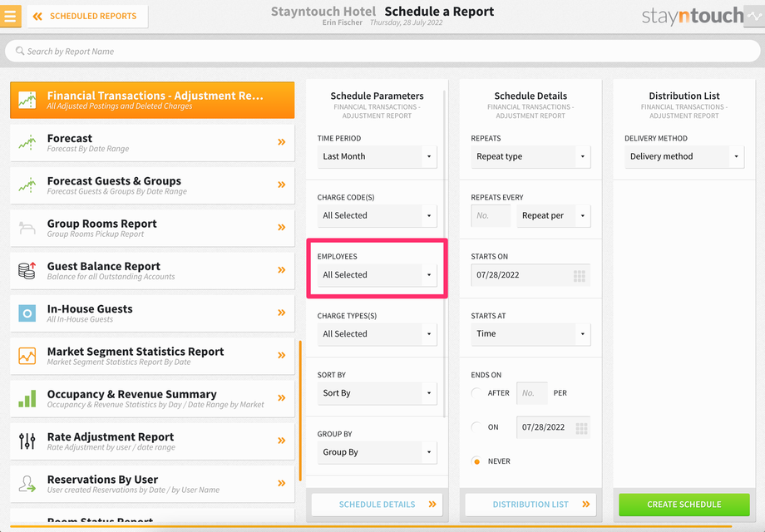Open the Time Period dropdown
Viewport: 765px width, 532px height.
click(378, 156)
